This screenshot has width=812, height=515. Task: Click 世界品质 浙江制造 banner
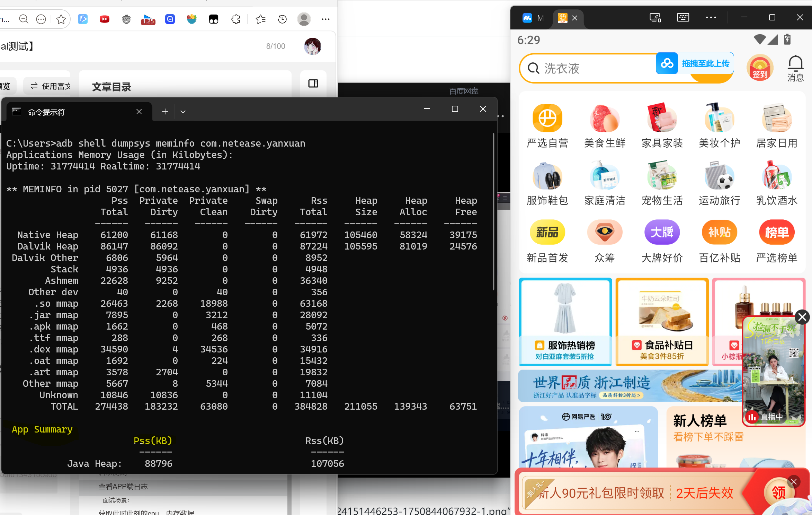630,386
